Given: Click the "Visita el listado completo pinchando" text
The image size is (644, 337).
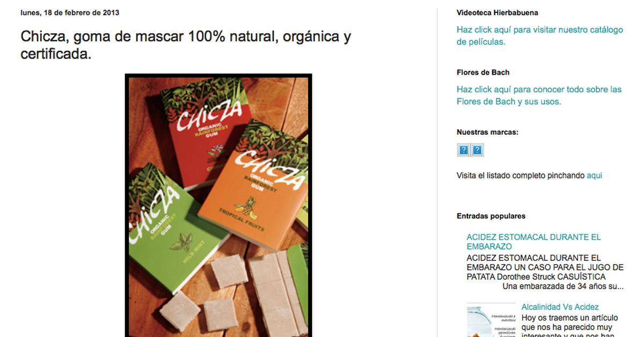Looking at the screenshot, I should pos(521,175).
